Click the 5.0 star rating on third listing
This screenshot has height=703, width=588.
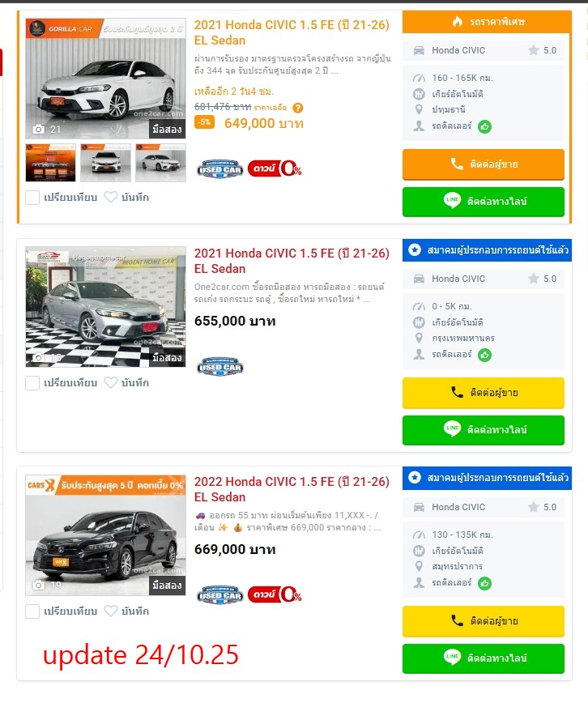(x=543, y=507)
